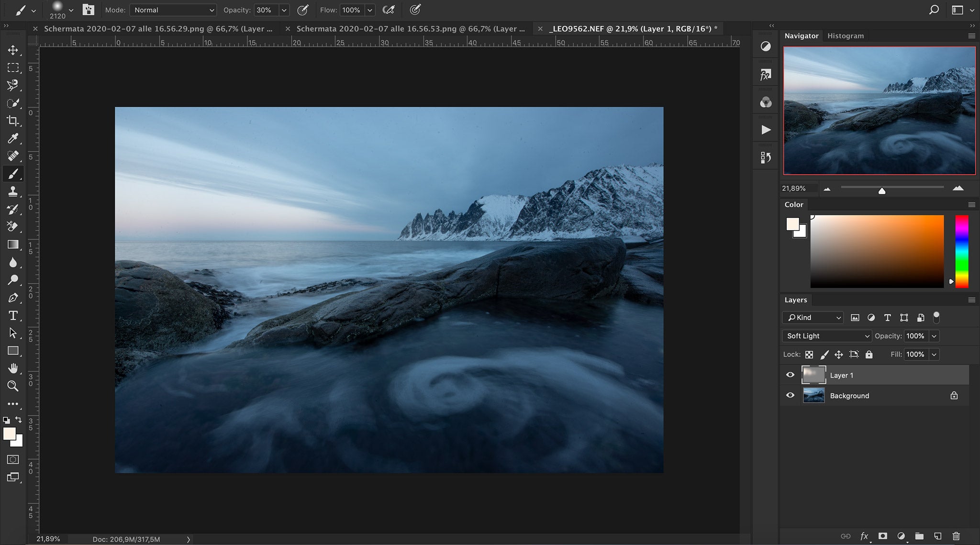Toggle the lock on Background layer
Image resolution: width=980 pixels, height=545 pixels.
(x=954, y=395)
